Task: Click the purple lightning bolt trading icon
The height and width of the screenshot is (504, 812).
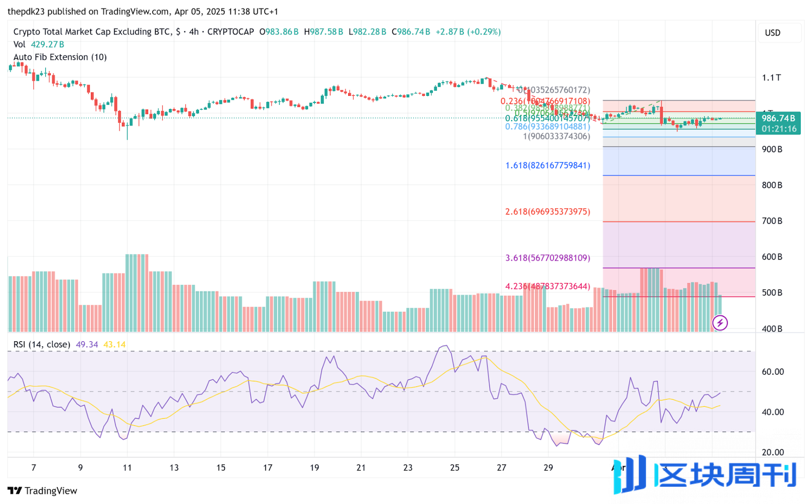Action: pyautogui.click(x=720, y=323)
